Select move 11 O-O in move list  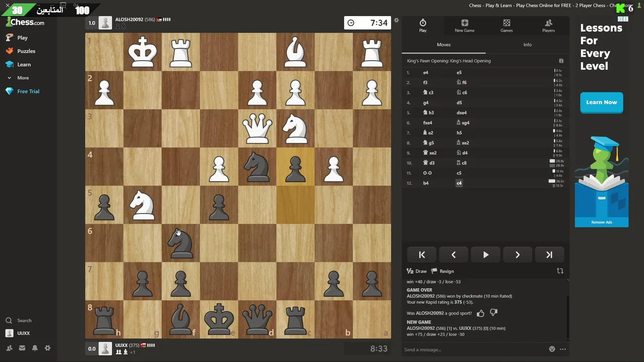427,173
